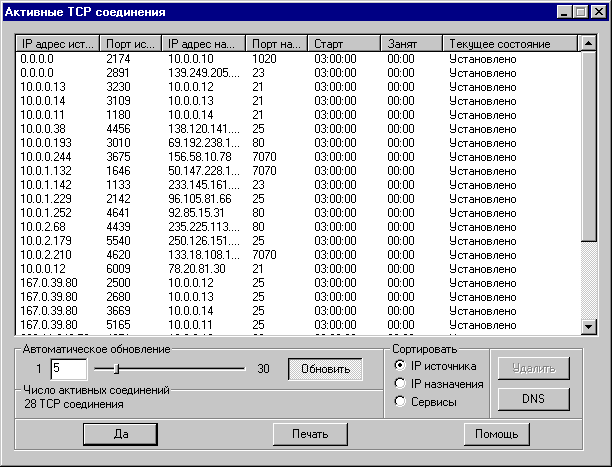Choose Сервисы sorting radio button
Screen dimensions: 612x467
point(401,402)
